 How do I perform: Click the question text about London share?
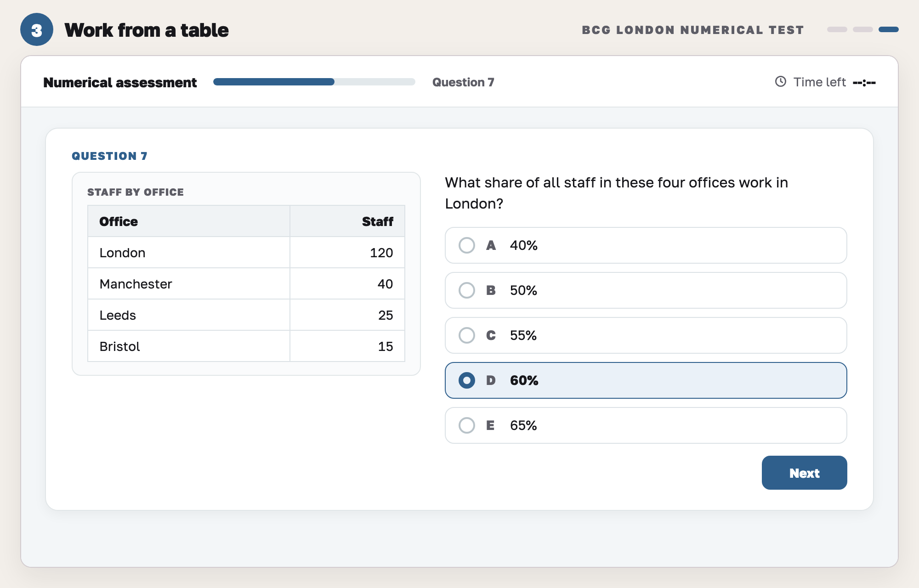click(x=616, y=193)
